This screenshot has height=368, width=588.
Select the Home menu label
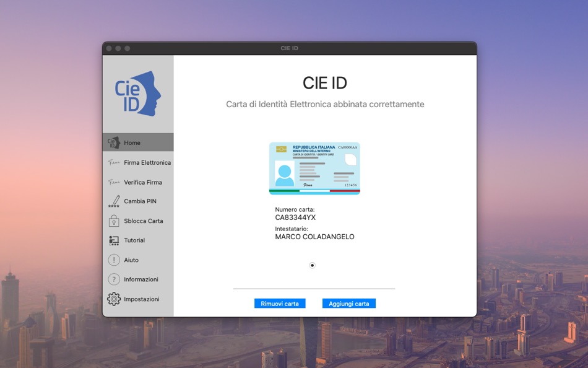click(132, 142)
